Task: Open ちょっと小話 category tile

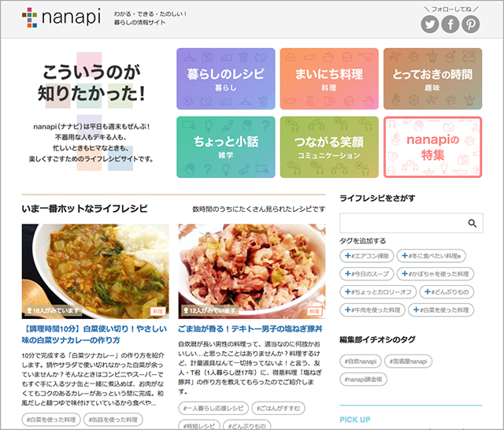Action: 226,146
